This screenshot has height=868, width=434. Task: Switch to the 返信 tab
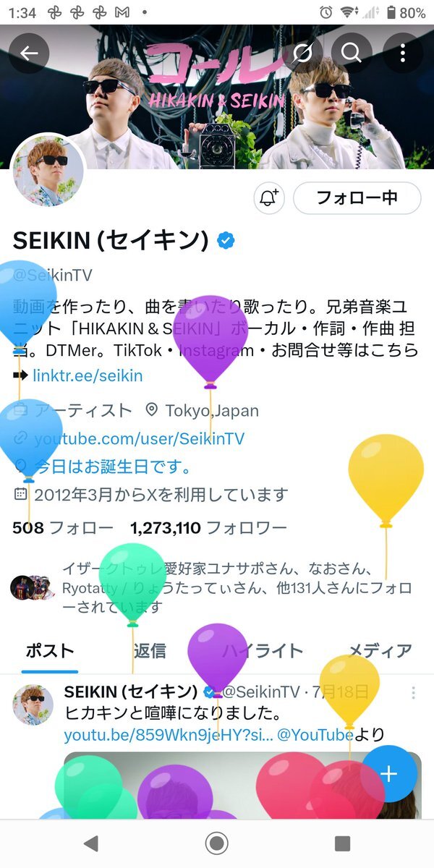coord(150,650)
